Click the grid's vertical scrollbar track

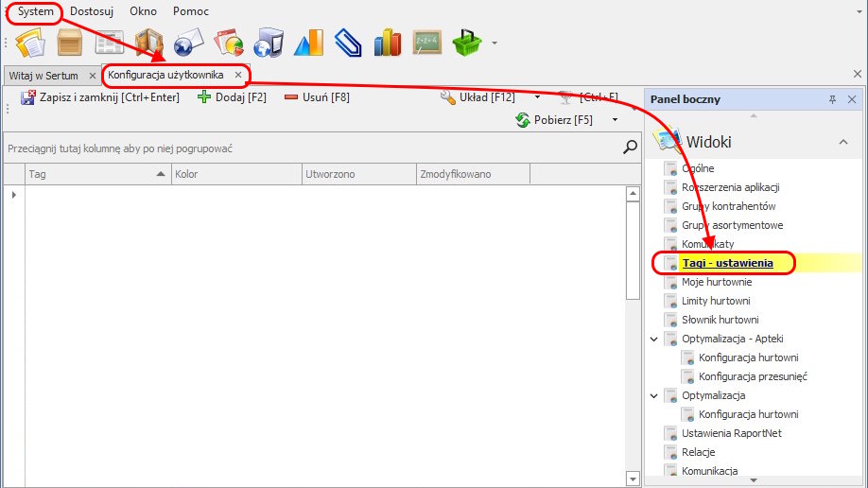coord(634,378)
